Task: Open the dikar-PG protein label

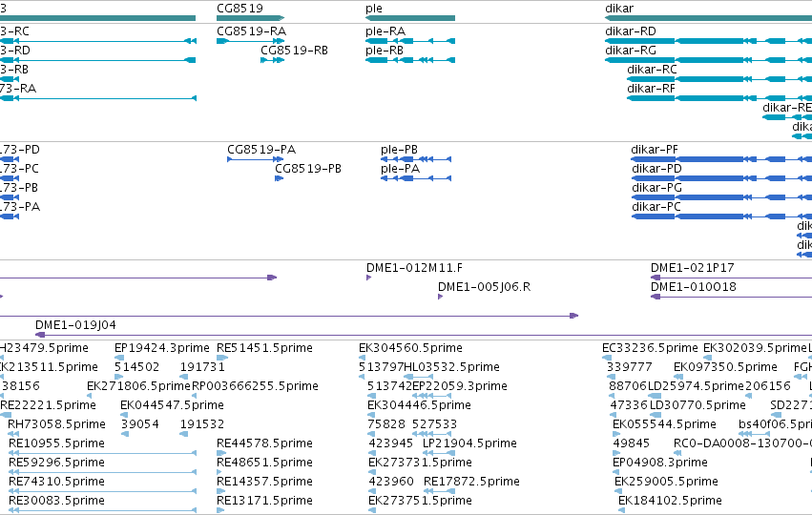Action: click(656, 188)
